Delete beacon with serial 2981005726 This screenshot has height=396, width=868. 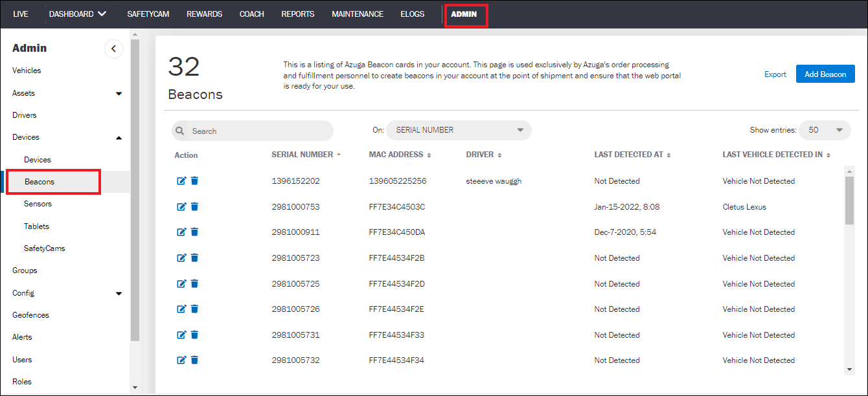tap(194, 309)
